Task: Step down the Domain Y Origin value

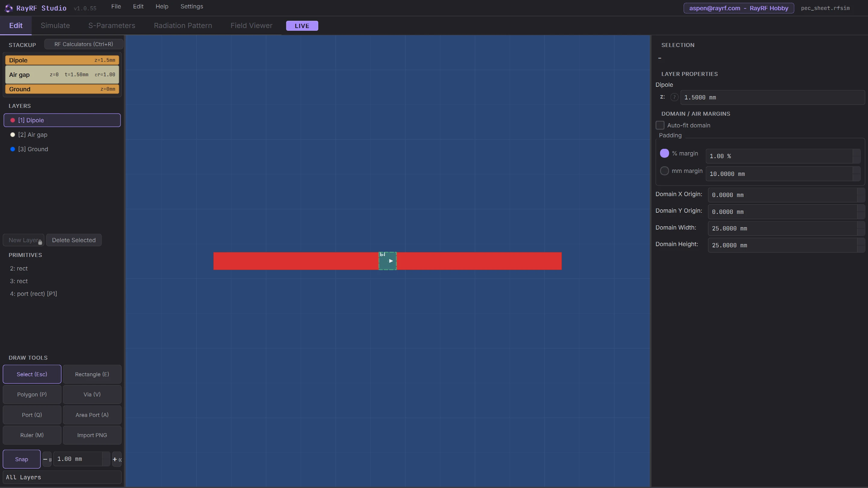Action: point(861,216)
